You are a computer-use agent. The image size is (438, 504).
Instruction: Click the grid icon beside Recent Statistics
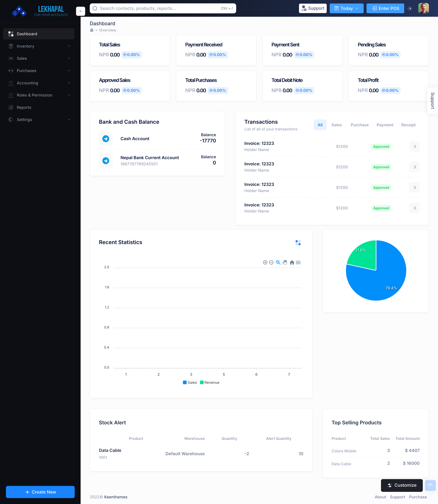[298, 243]
